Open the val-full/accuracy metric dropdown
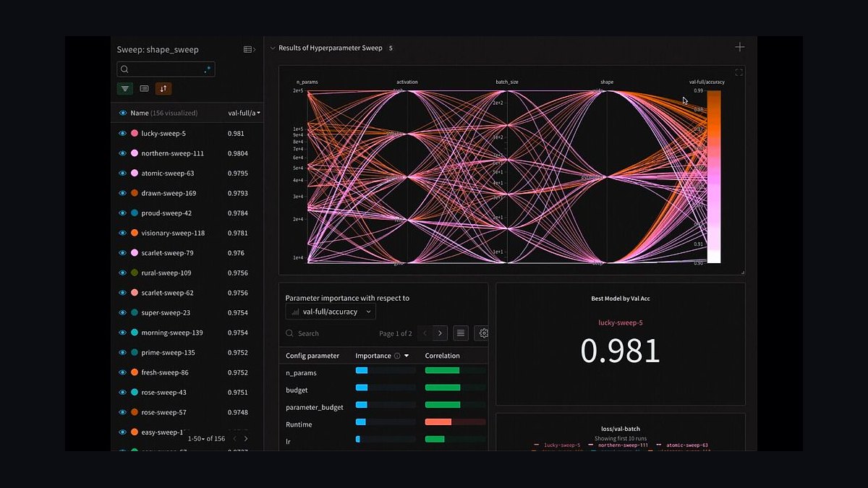868x488 pixels. [331, 312]
